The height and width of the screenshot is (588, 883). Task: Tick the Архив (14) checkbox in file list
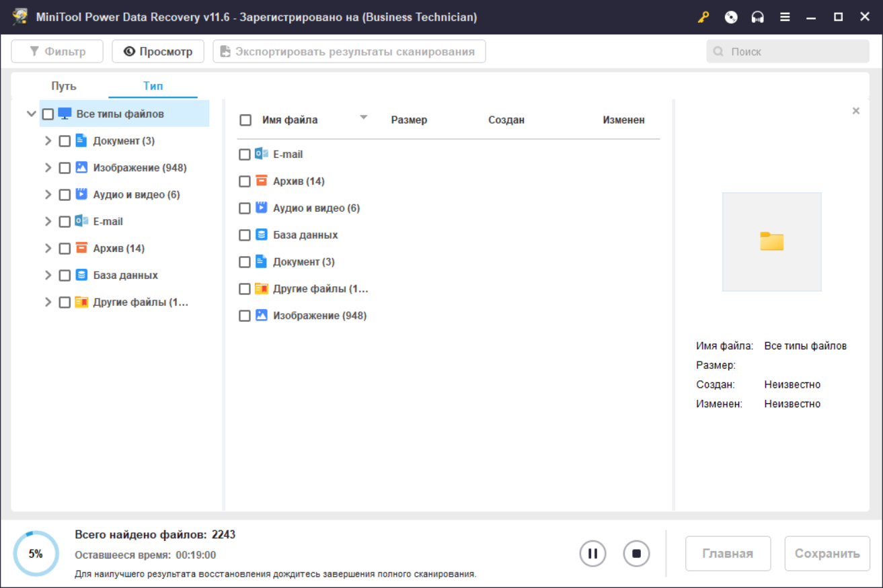[245, 181]
